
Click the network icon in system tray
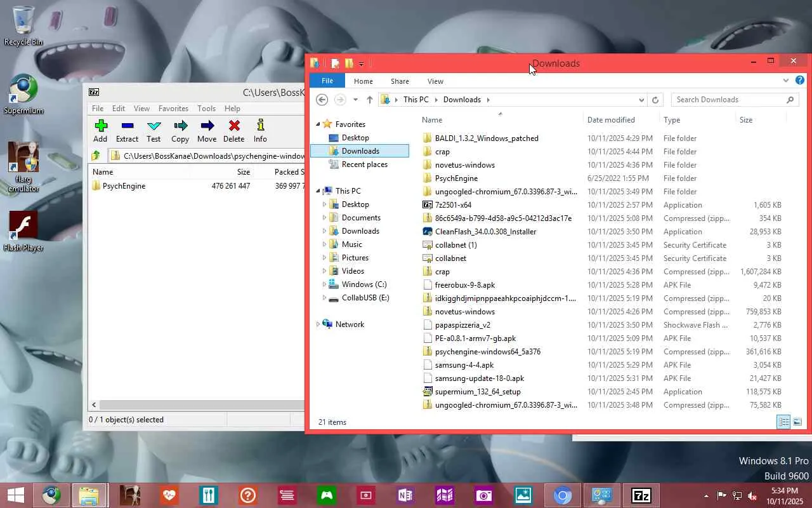pos(737,496)
